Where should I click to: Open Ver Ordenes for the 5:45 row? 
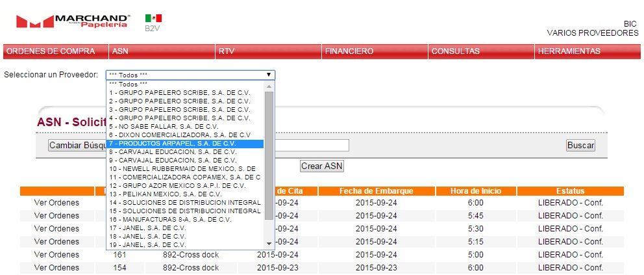pyautogui.click(x=56, y=216)
